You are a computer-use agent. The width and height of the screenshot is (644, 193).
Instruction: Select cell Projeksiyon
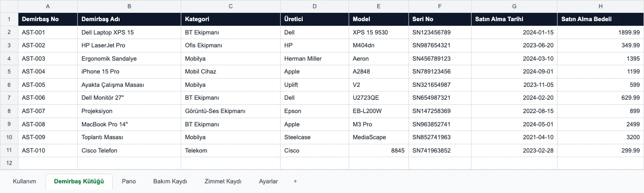129,111
